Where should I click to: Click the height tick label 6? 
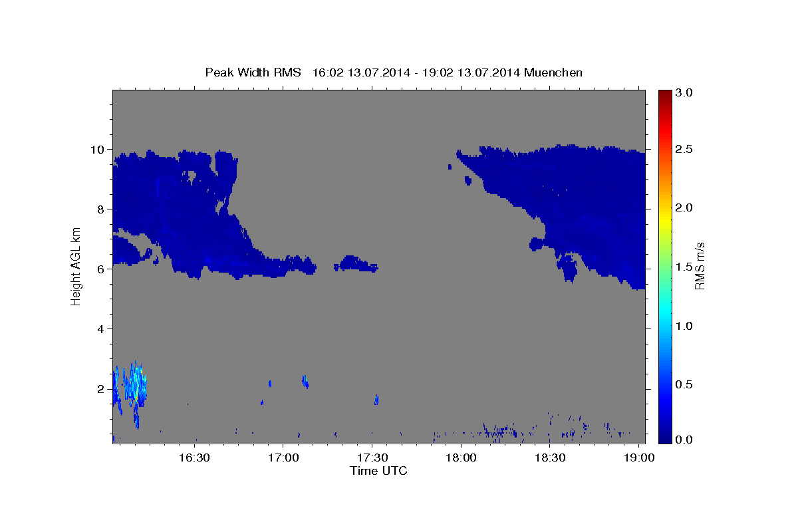coord(100,269)
